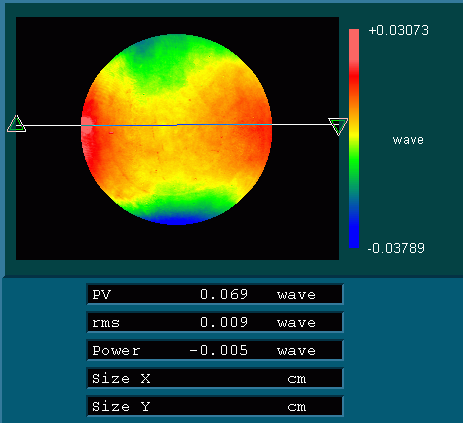Click the pink spot on the left map edge
The height and width of the screenshot is (423, 463).
pyautogui.click(x=86, y=125)
